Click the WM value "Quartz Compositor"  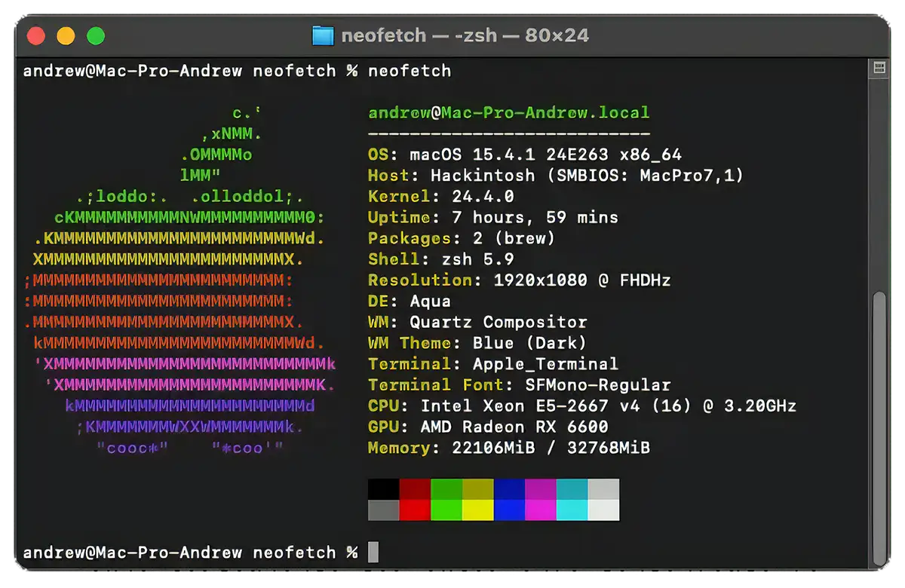(x=499, y=322)
